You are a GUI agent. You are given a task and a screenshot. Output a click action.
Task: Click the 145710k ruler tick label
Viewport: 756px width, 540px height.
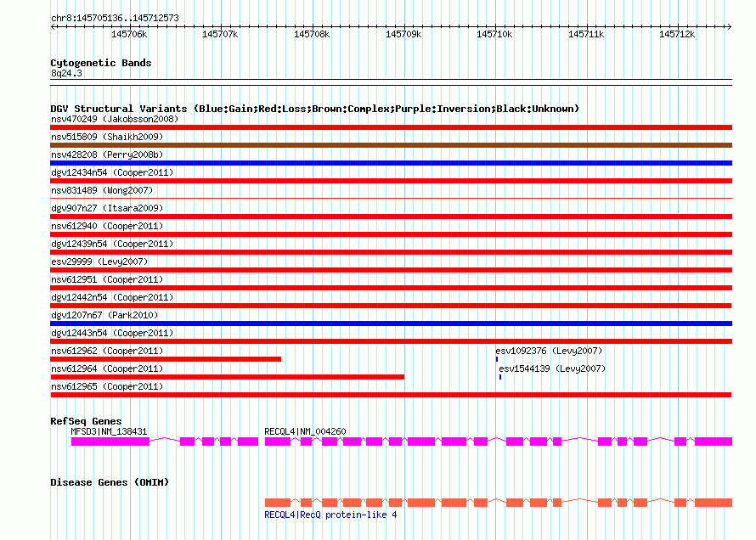(494, 34)
